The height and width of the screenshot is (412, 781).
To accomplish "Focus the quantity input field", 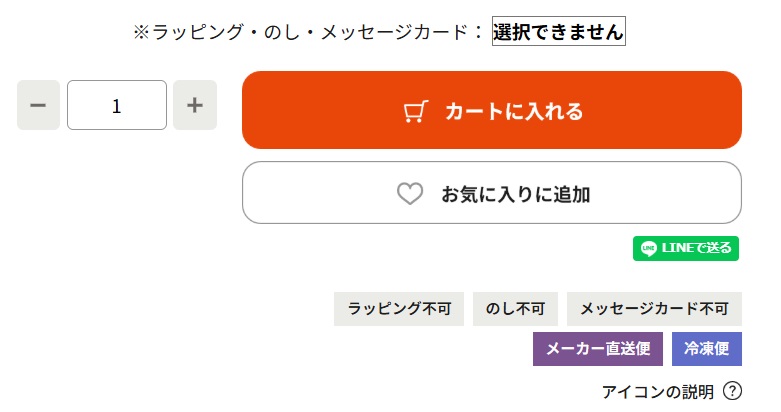I will point(117,105).
